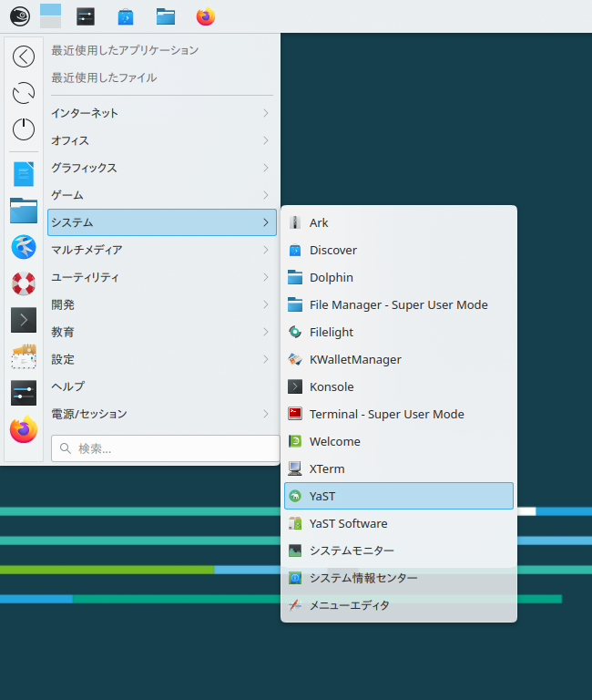Click the Ark archive icon

[295, 222]
